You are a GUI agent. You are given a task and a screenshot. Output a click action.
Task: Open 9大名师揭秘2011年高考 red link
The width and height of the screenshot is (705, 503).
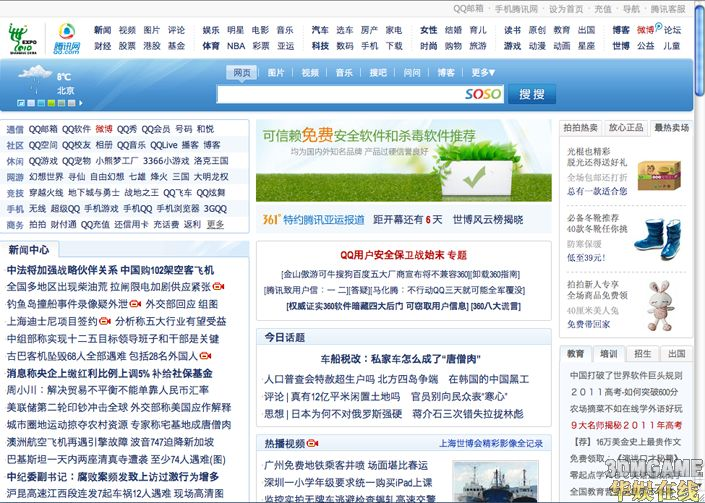[x=626, y=425]
